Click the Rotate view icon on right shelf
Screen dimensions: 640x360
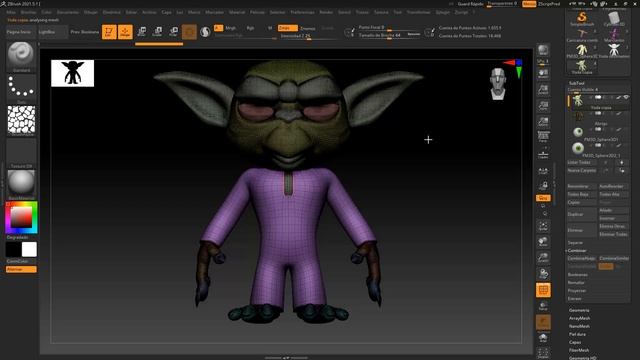click(x=543, y=273)
